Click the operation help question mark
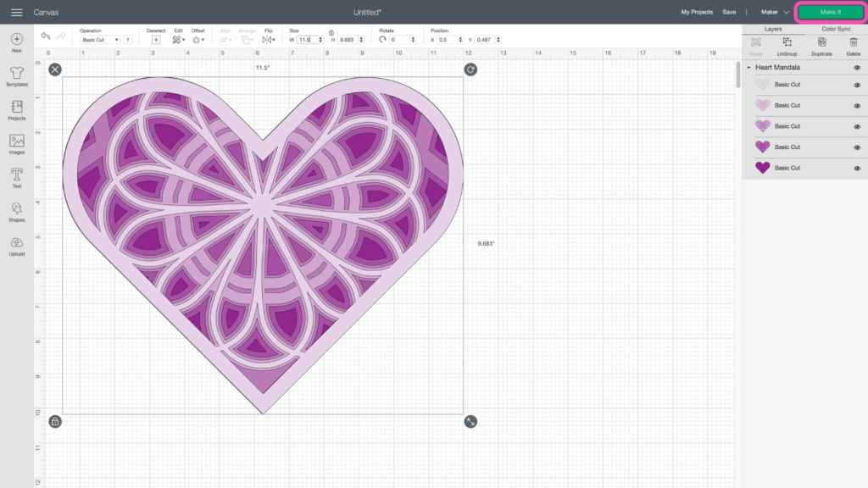 [x=127, y=40]
